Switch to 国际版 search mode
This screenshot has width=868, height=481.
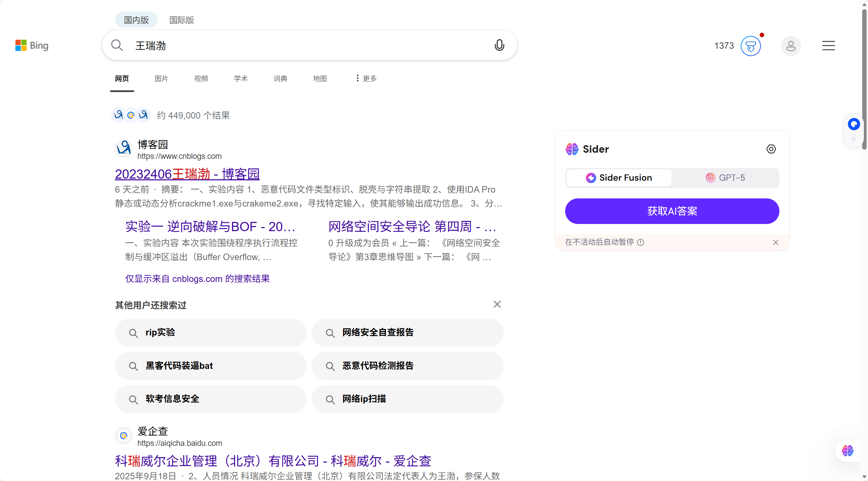coord(182,20)
